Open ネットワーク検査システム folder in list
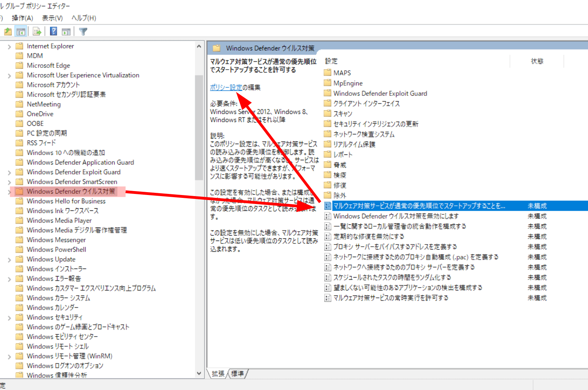This screenshot has width=588, height=390. 364,134
